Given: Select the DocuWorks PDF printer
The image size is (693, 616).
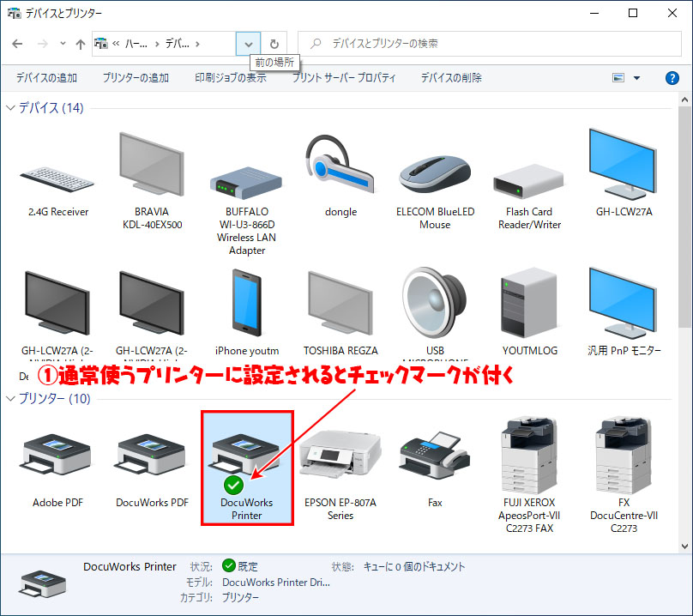Looking at the screenshot, I should [x=152, y=468].
